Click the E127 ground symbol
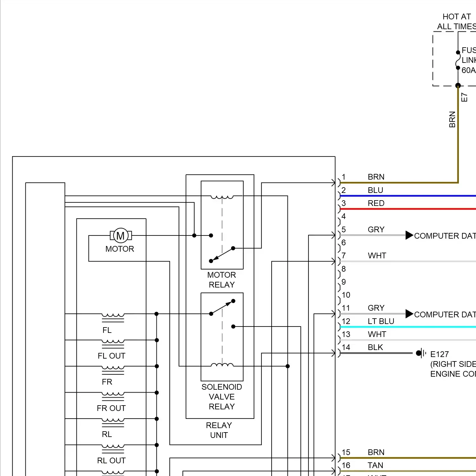 click(x=421, y=353)
